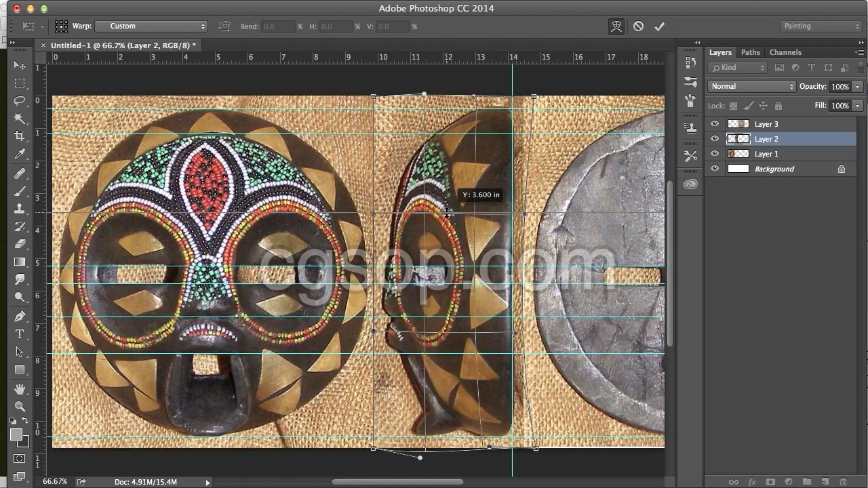Viewport: 868px width, 488px height.
Task: Switch between free transform and warp modes
Action: (616, 26)
